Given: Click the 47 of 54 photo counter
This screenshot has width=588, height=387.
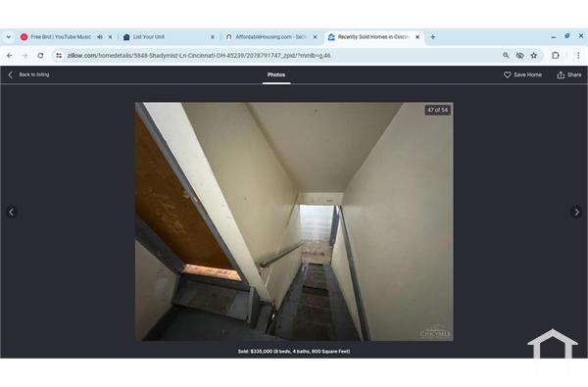Looking at the screenshot, I should [x=438, y=110].
